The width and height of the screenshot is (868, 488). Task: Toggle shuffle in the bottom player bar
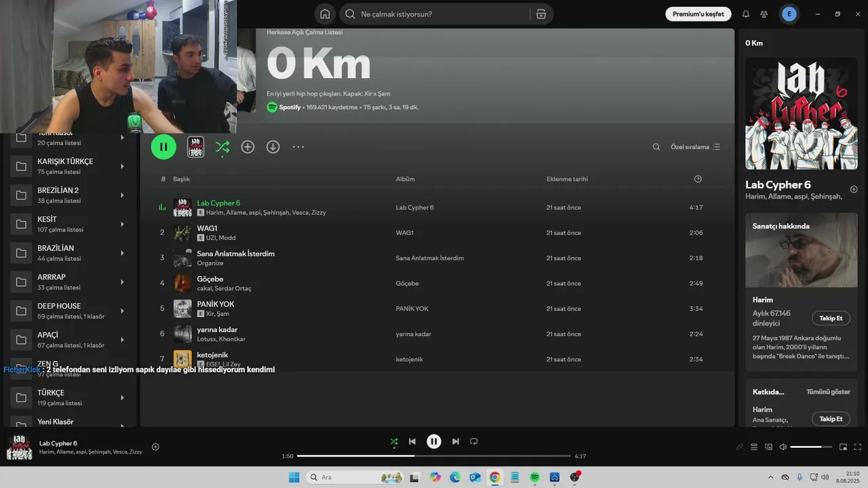[394, 442]
